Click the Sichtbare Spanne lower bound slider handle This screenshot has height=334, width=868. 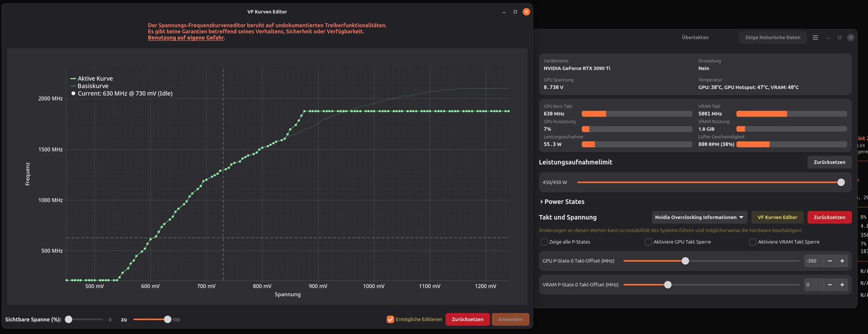[x=68, y=319]
